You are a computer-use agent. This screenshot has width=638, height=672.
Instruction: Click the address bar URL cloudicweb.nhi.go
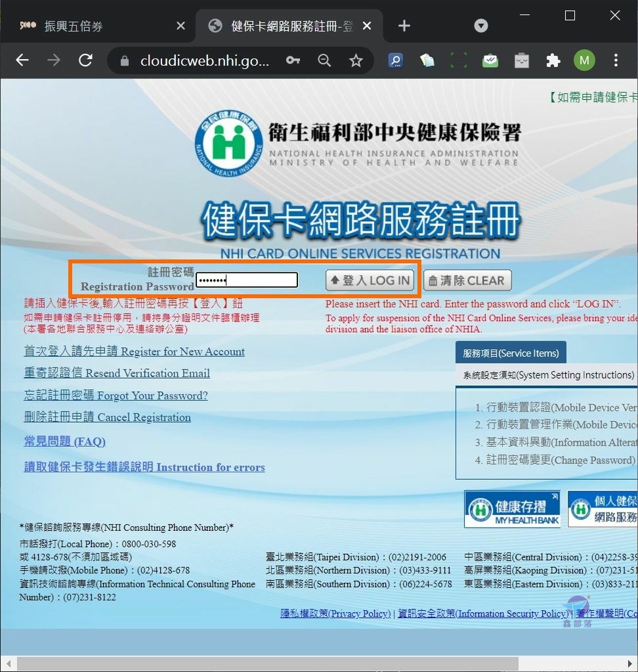click(x=205, y=61)
